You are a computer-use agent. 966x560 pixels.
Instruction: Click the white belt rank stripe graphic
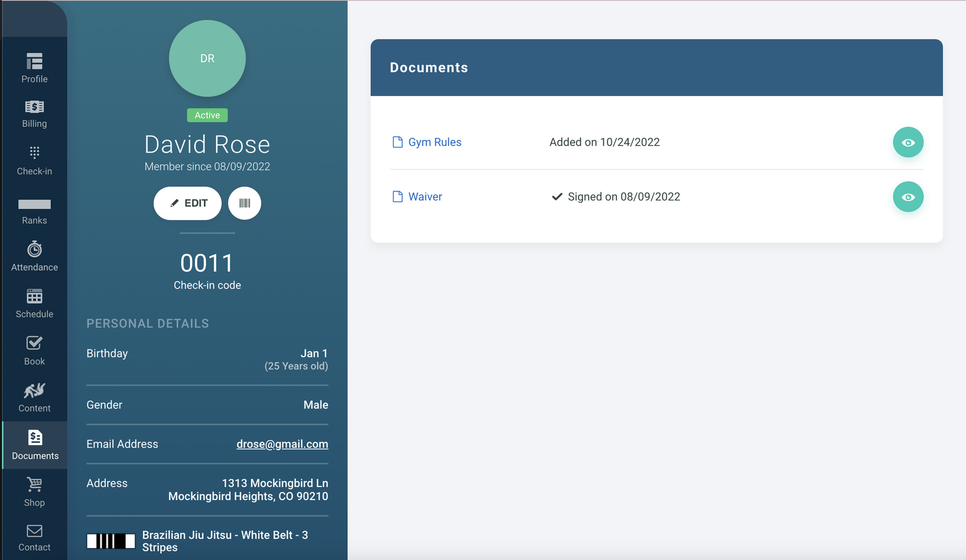(x=111, y=541)
